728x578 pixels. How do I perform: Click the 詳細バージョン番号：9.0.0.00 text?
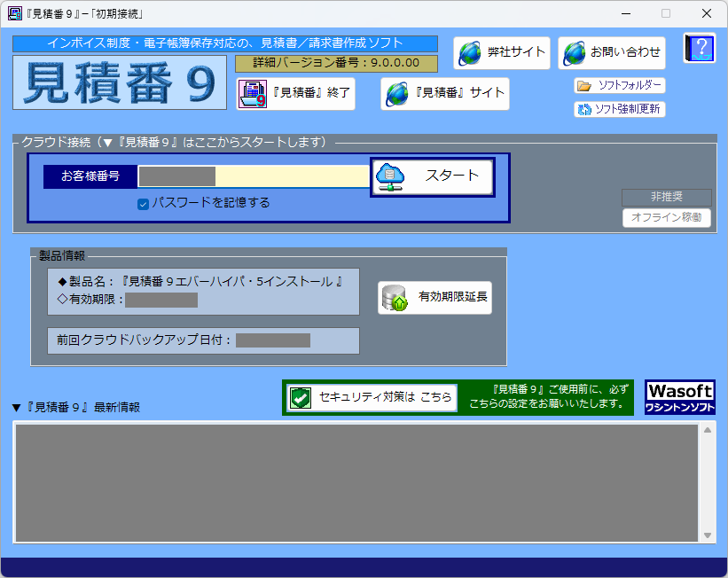[337, 63]
